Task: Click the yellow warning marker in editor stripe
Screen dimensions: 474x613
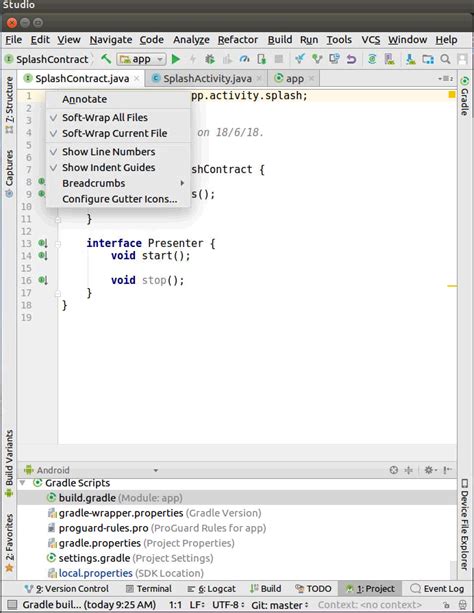Action: [x=452, y=286]
